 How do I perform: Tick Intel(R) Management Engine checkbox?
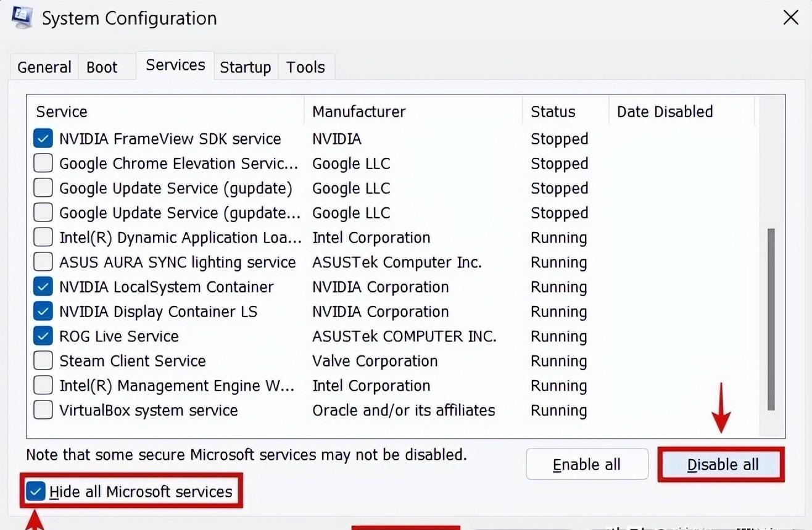coord(43,386)
